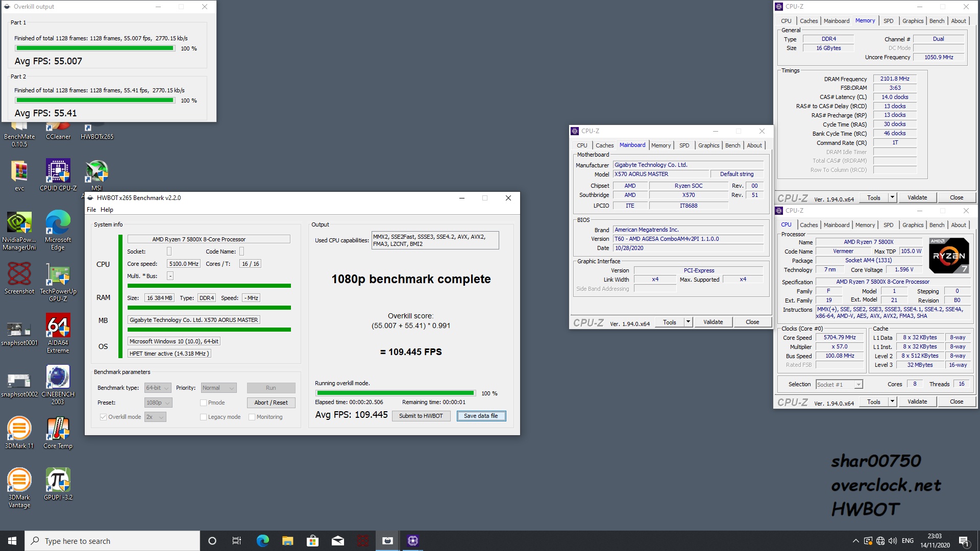Screen dimensions: 980x551
Task: Switch to CPU-Z taskbar icon
Action: (413, 541)
